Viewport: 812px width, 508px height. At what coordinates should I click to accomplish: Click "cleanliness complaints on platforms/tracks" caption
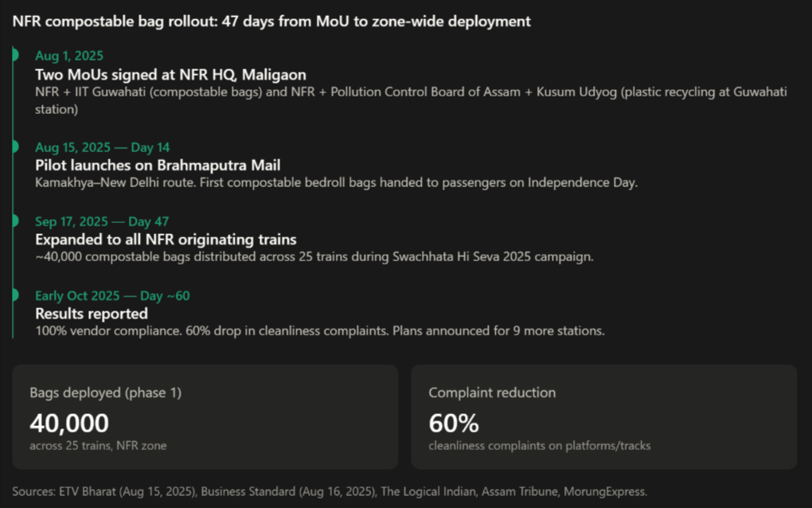(x=539, y=446)
